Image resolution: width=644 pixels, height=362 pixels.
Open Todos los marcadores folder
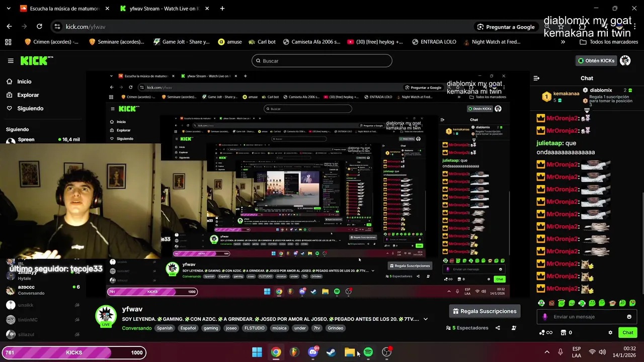click(x=609, y=42)
